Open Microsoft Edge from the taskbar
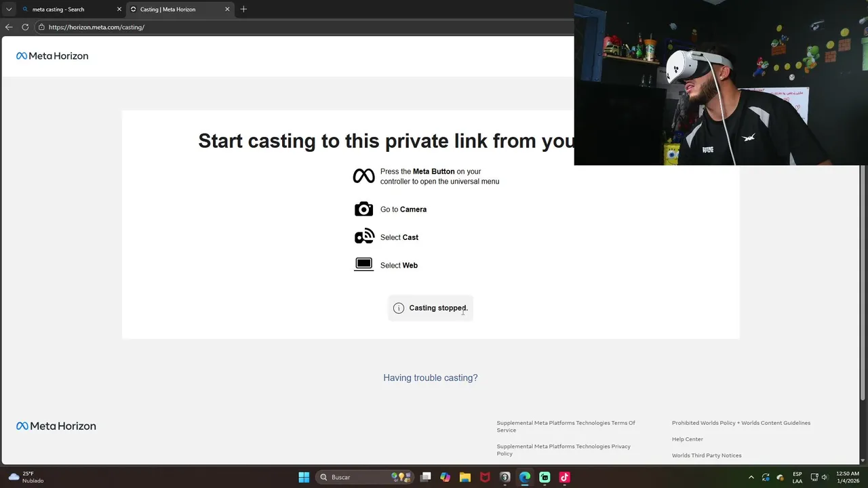 pos(525,477)
